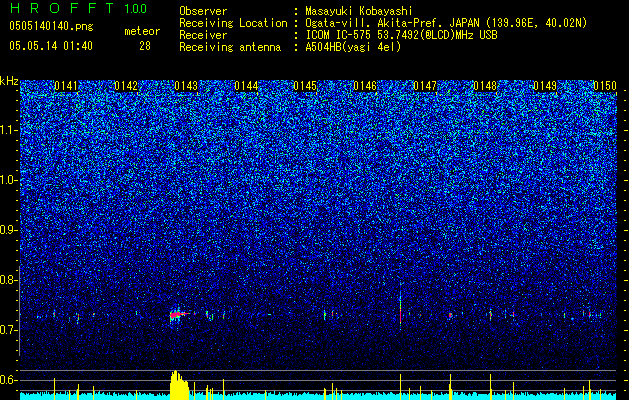The image size is (629, 400).
Task: Click time marker 0143
Action: point(186,86)
